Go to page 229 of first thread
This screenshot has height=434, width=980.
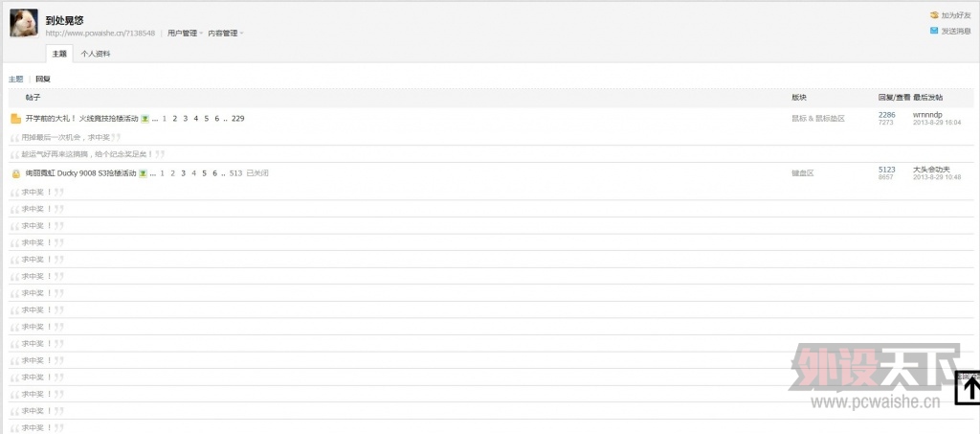click(238, 119)
